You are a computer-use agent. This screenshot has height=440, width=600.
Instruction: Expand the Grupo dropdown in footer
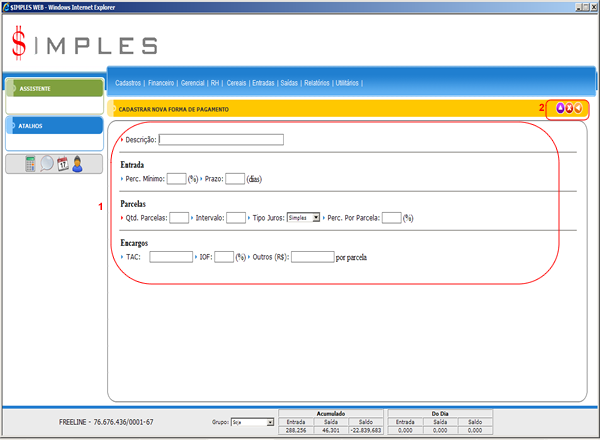pyautogui.click(x=252, y=423)
